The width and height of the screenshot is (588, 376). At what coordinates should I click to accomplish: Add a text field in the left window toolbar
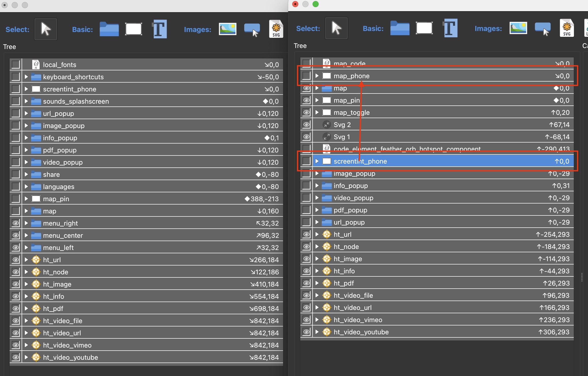[160, 29]
